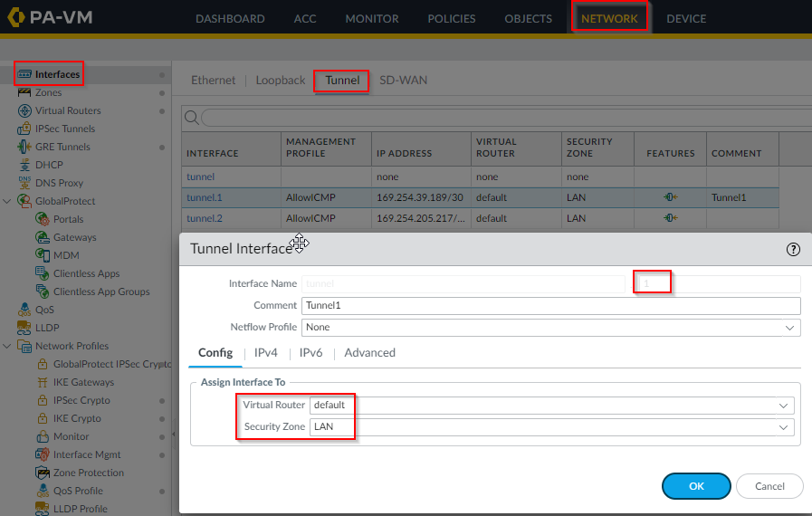Click the LLDP icon
This screenshot has height=516, width=812.
point(24,328)
